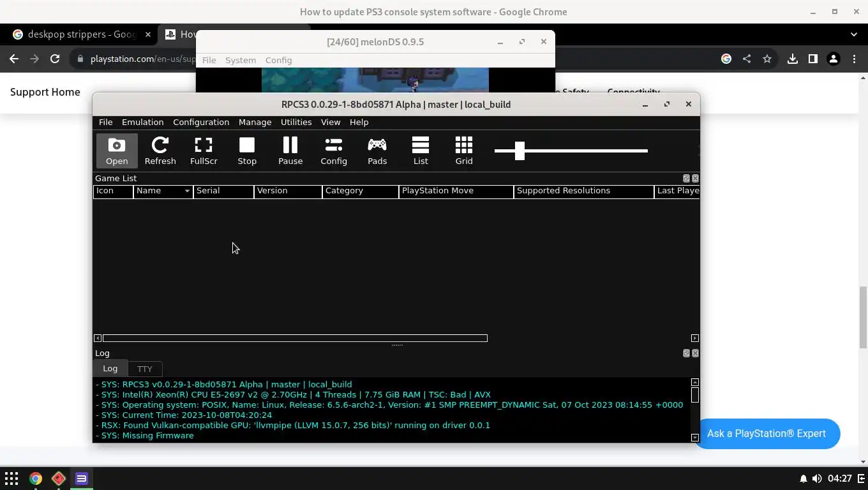868x490 pixels.
Task: Open the Configuration menu
Action: click(x=201, y=122)
